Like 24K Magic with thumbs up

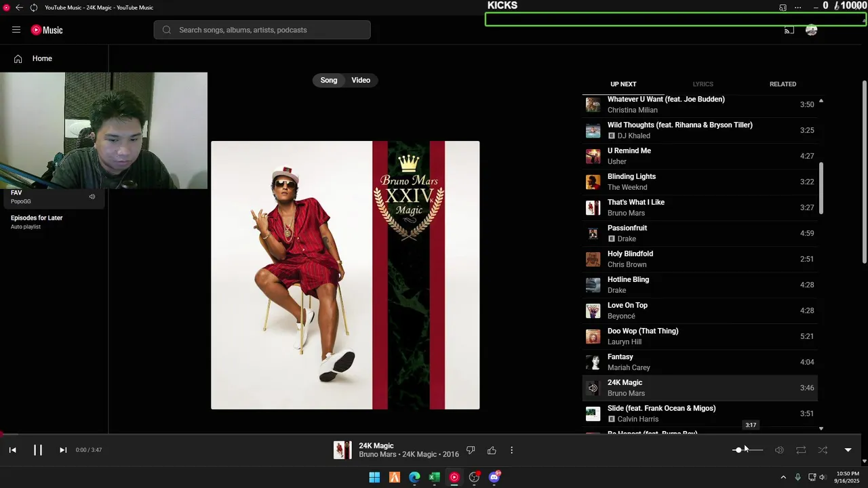pyautogui.click(x=492, y=450)
